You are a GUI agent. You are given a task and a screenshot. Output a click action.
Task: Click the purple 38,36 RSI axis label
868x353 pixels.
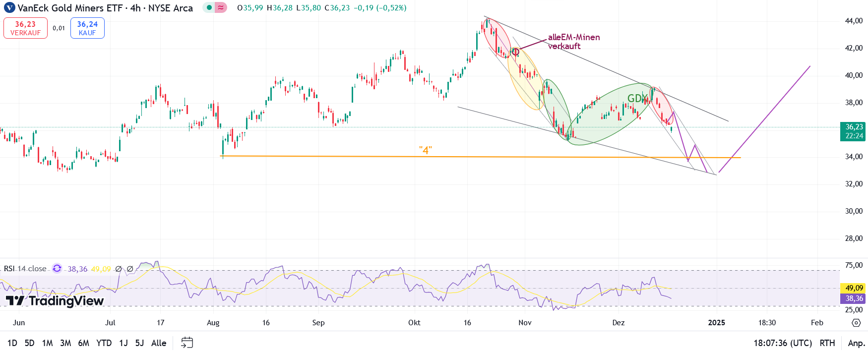click(x=854, y=298)
